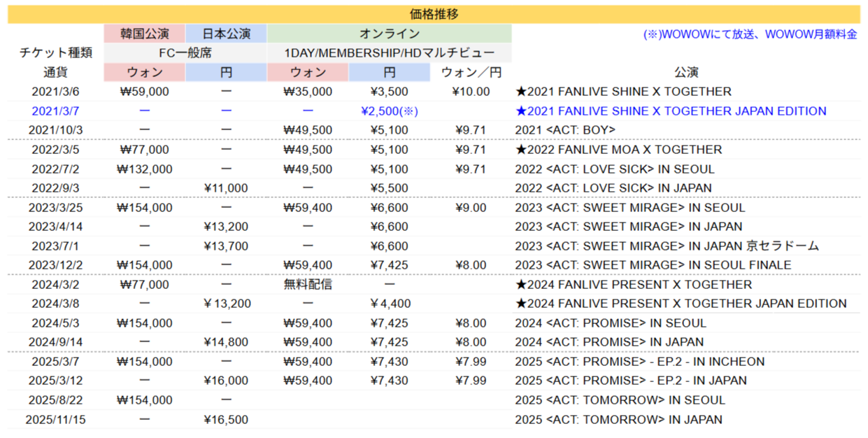
Task: Select 2022 <ACT: LOVE SICK> IN JAPAN
Action: [613, 188]
